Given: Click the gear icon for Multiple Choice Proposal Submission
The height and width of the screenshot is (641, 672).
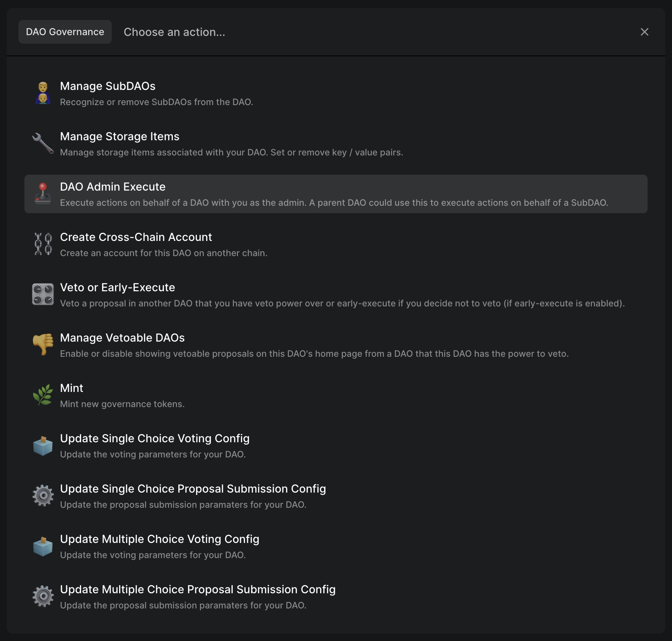Looking at the screenshot, I should pos(43,597).
